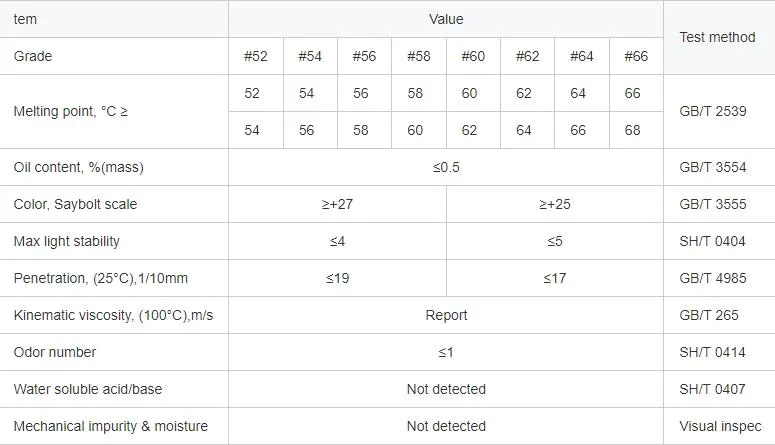Click the GB/T 4985 test method
The image size is (775, 445).
(x=712, y=278)
